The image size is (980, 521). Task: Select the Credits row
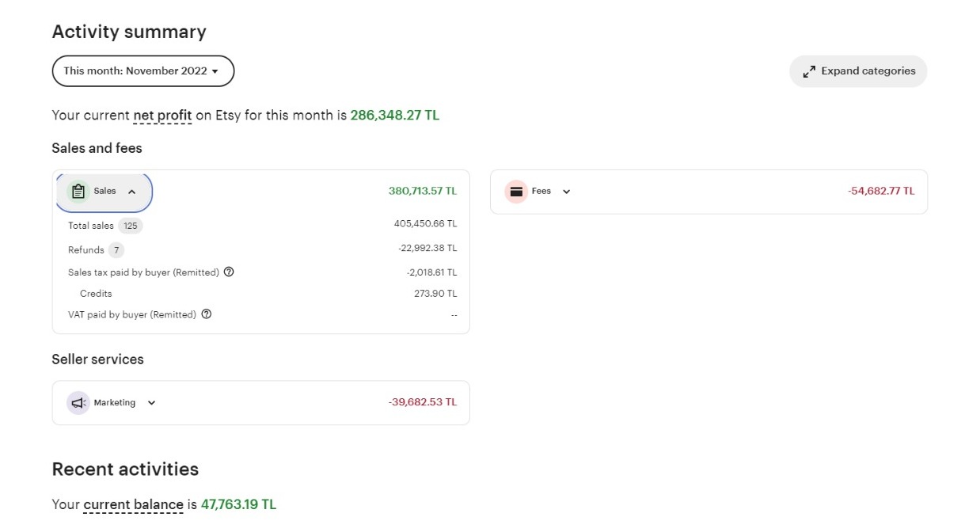(x=262, y=294)
